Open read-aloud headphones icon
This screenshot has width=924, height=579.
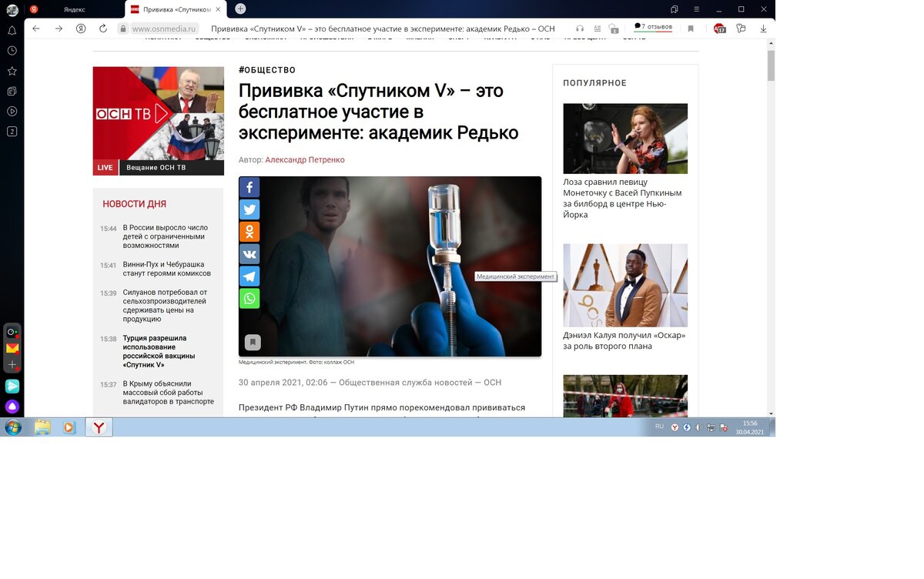click(x=580, y=28)
